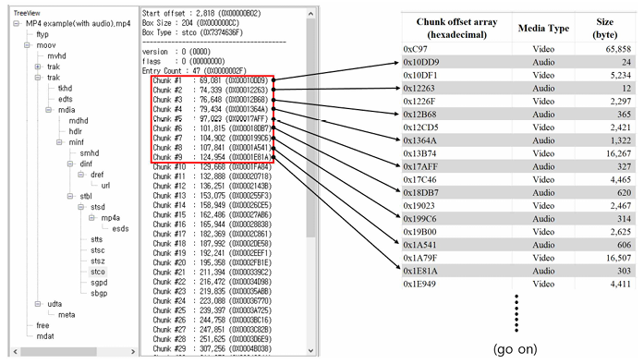Click detail pane scrollbar up arrow
Screen dimensions: 644x364
coord(310,14)
